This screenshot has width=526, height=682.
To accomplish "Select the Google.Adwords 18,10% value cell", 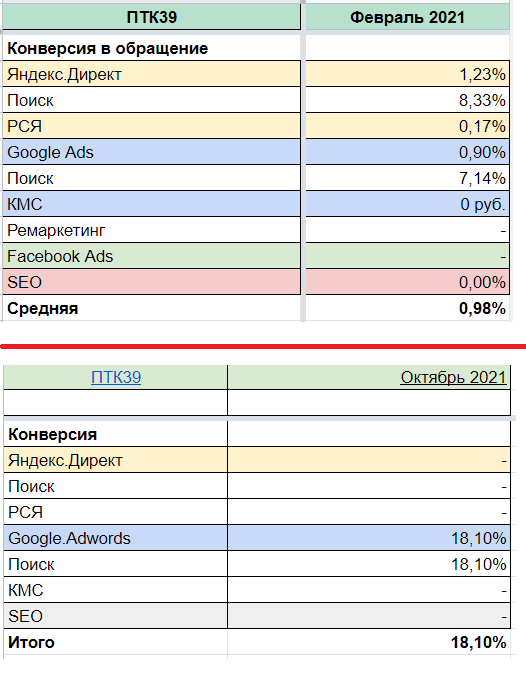I will [369, 538].
